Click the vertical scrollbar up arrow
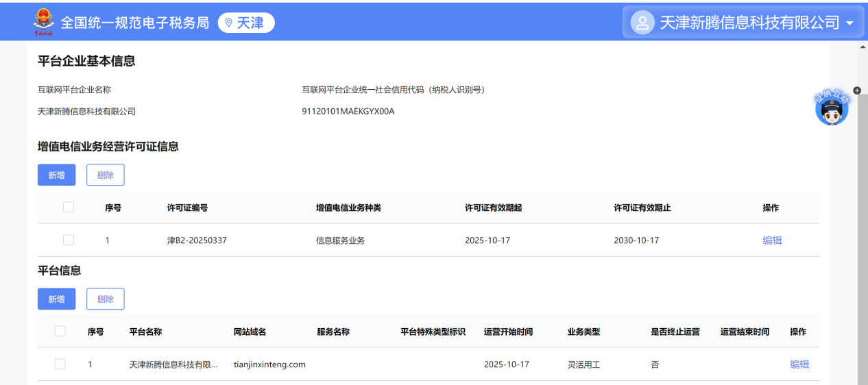This screenshot has height=385, width=868. point(863,47)
